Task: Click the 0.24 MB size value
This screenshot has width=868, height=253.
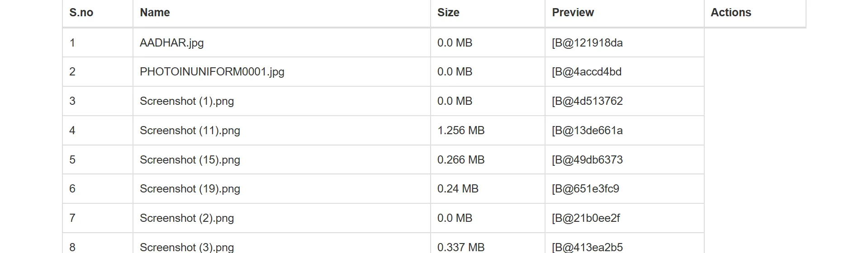Action: [458, 189]
